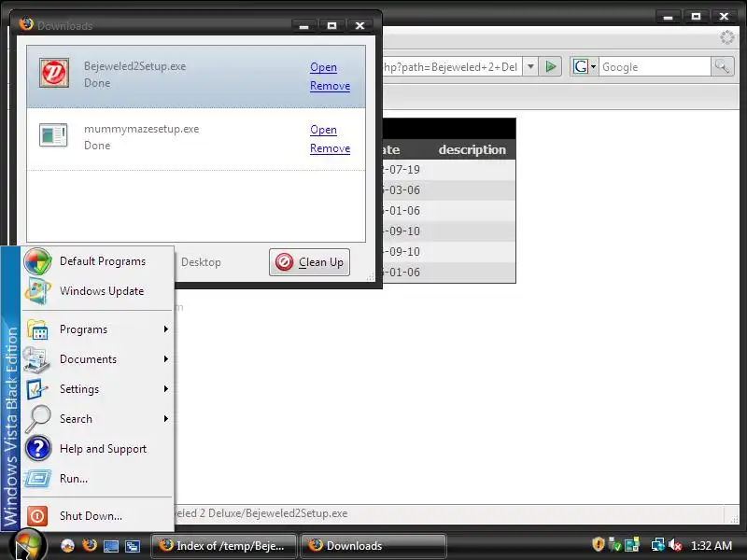Click the security shield tray icon

599,544
